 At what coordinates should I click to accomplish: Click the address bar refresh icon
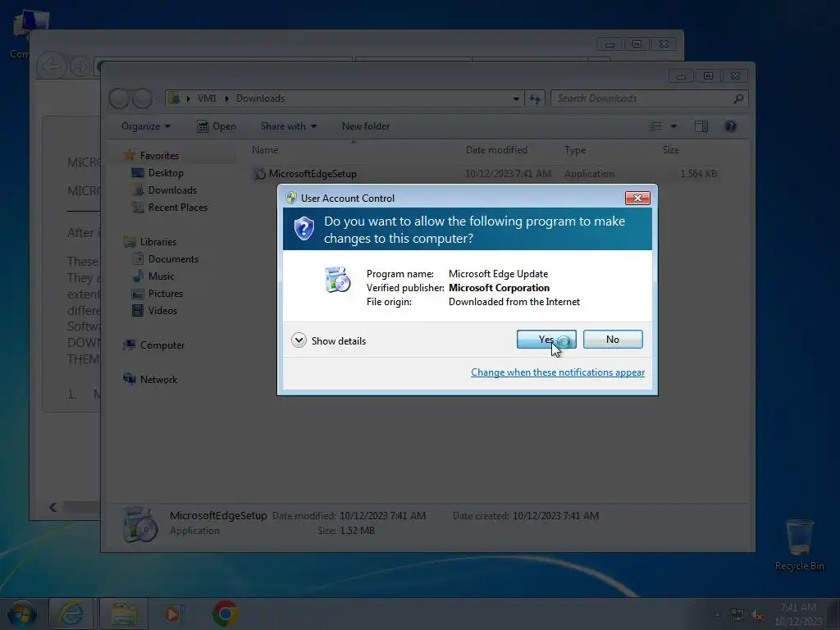[x=535, y=98]
